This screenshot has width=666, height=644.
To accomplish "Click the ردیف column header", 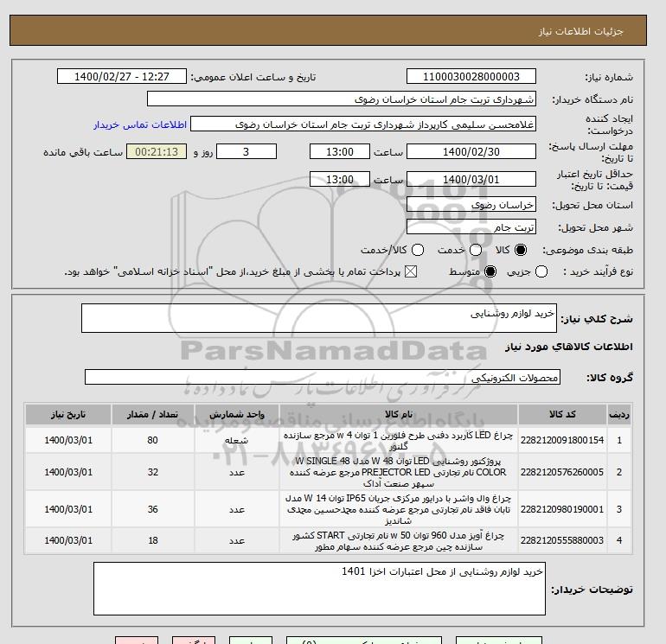I will coord(619,415).
